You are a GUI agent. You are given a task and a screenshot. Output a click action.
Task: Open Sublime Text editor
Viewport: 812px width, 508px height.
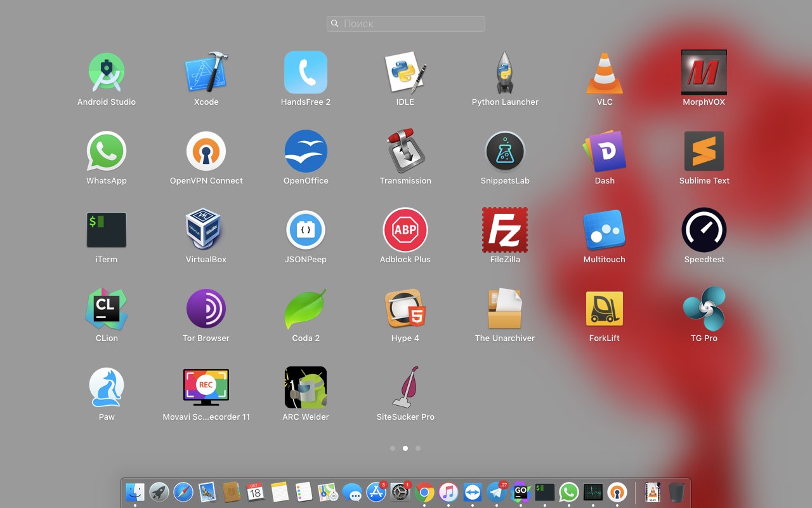point(704,151)
